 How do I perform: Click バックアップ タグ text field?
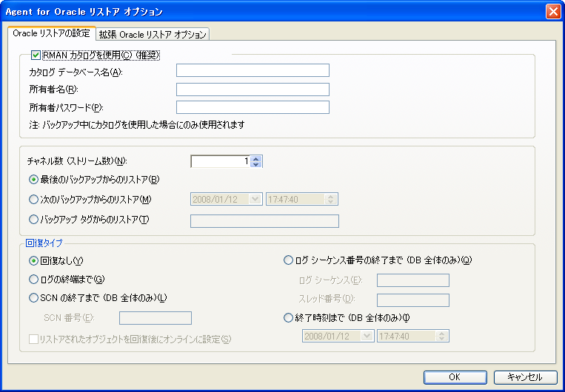(x=264, y=221)
